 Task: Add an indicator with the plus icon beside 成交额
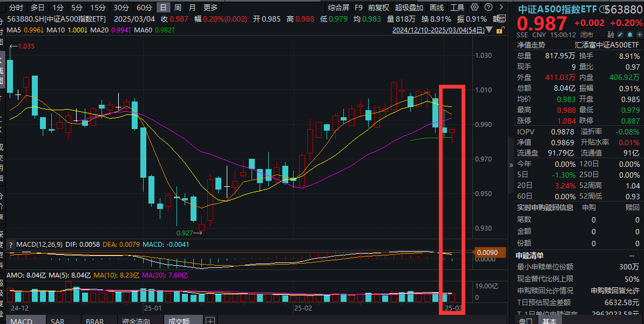(211, 320)
